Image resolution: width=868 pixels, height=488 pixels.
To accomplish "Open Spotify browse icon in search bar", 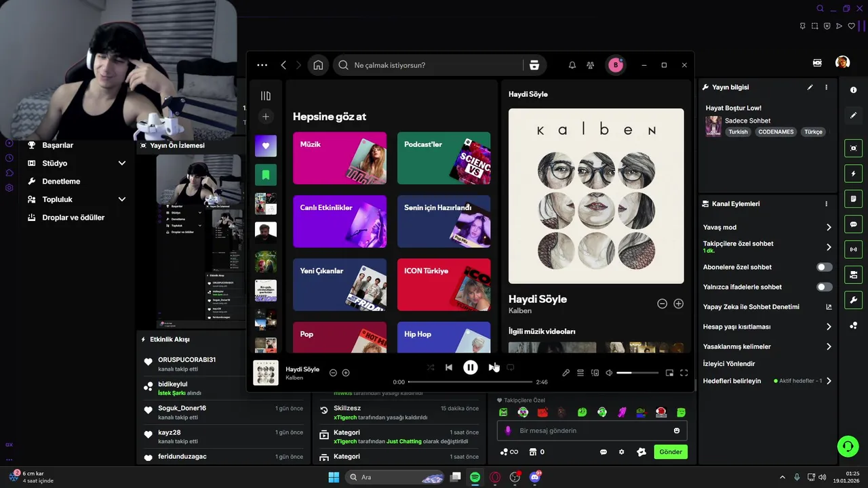I will (534, 65).
